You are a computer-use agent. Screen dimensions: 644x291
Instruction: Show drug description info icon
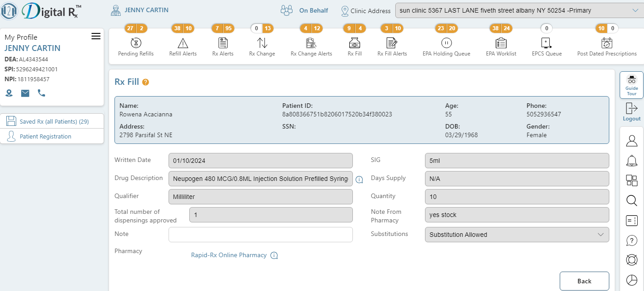[359, 180]
